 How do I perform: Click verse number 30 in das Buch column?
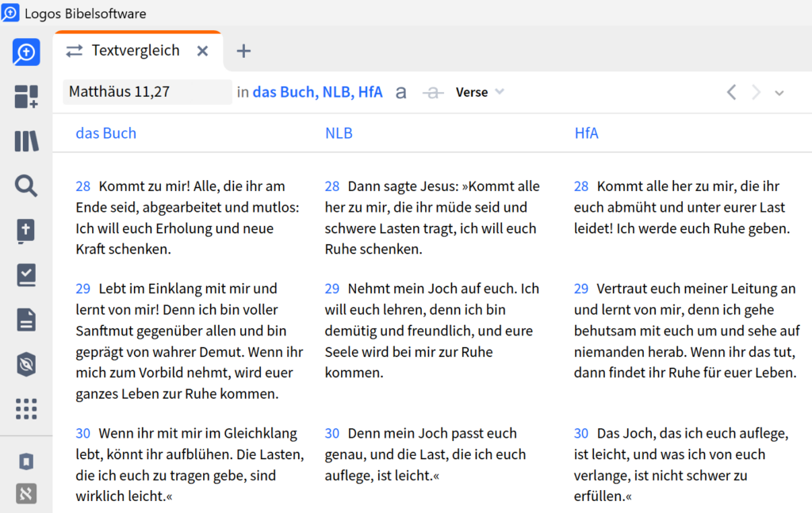[82, 433]
